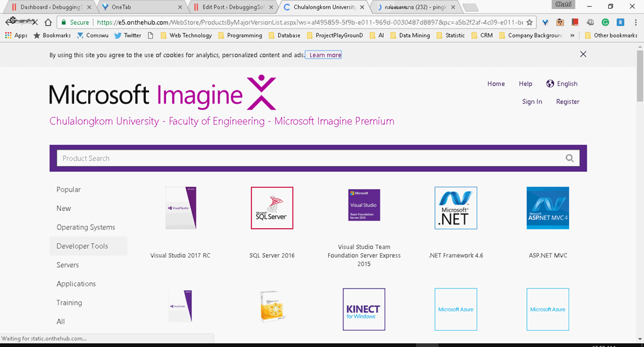Image resolution: width=644 pixels, height=347 pixels.
Task: Open the CRM bookmarks folder
Action: [x=482, y=35]
